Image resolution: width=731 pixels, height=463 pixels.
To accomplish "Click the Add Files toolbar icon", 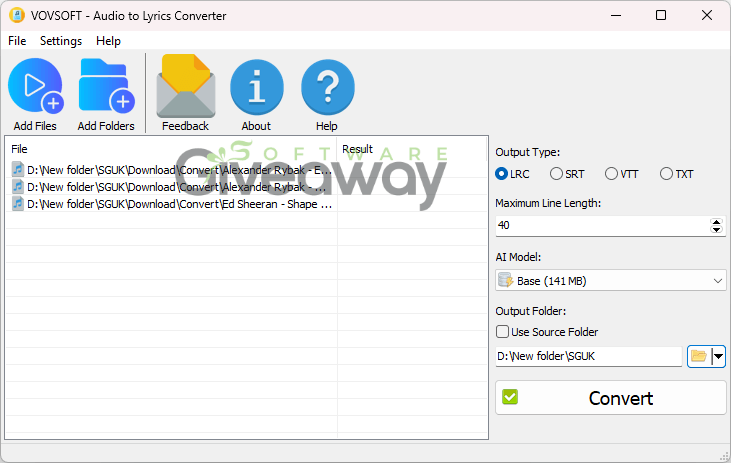I will tap(35, 86).
